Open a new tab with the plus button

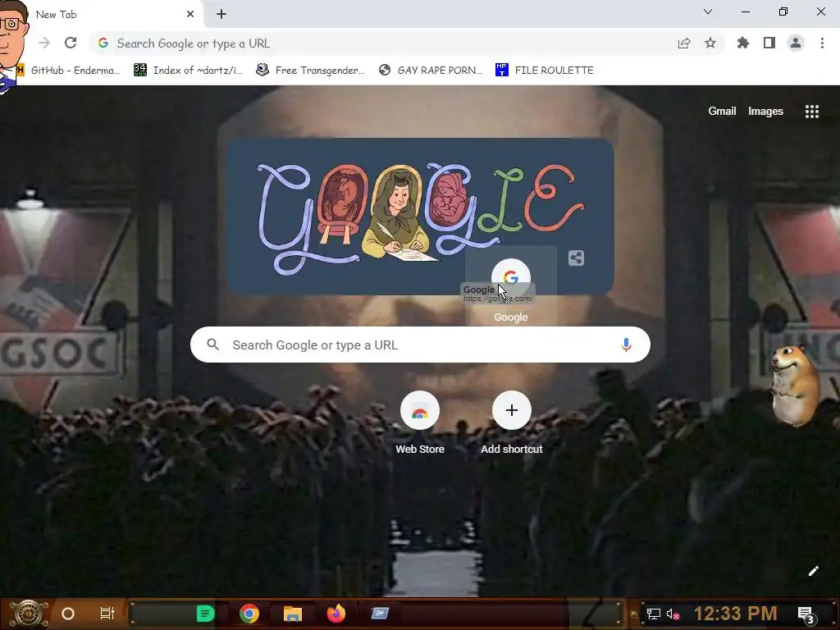[x=221, y=15]
